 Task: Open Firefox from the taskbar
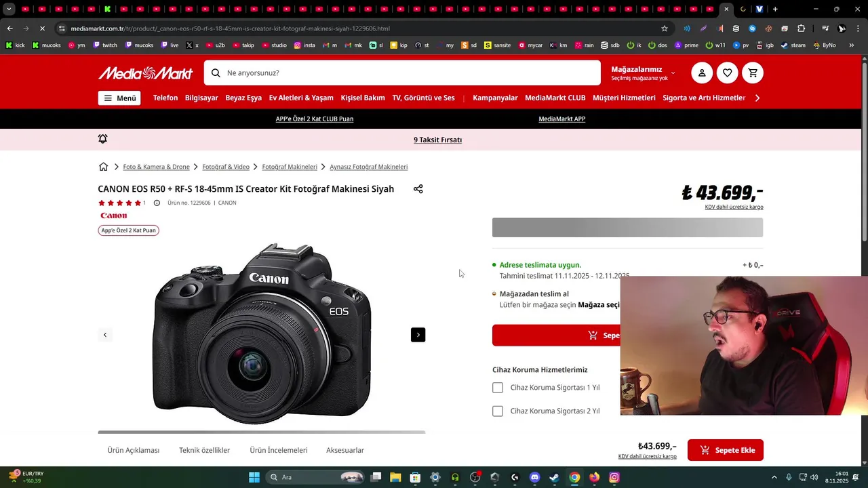tap(595, 477)
